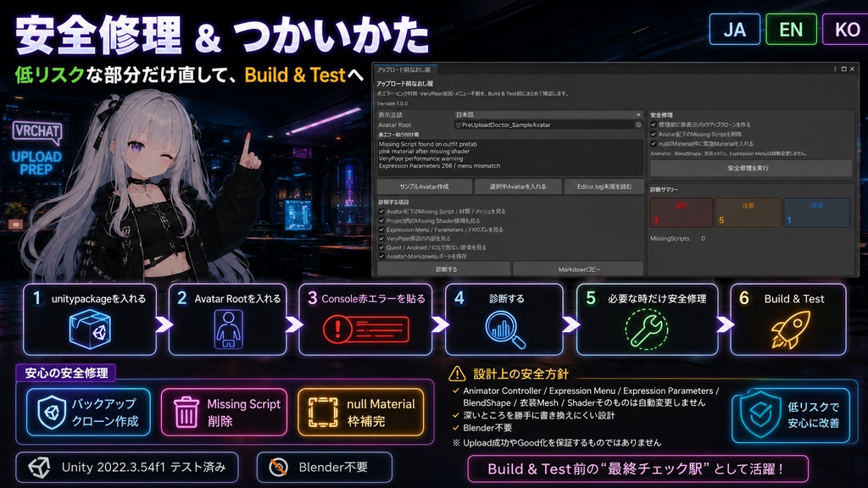Click the unitypackage box icon
868x488 pixels.
(x=90, y=330)
